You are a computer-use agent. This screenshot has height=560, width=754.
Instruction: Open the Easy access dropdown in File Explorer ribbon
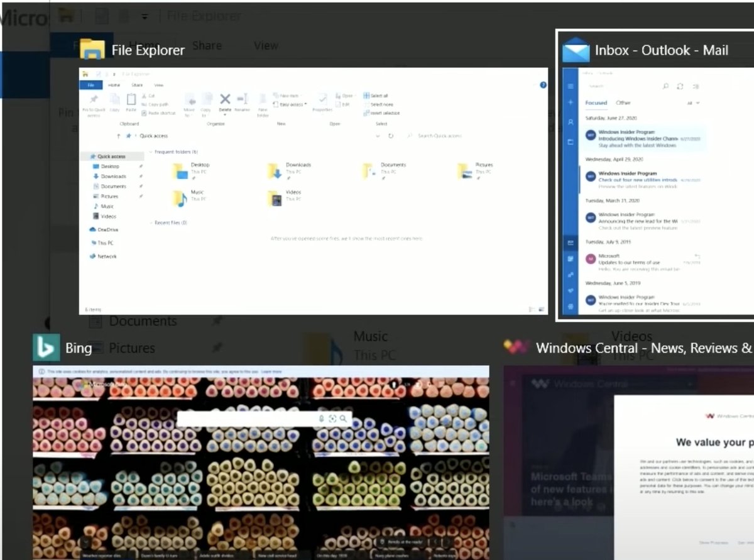tap(290, 104)
